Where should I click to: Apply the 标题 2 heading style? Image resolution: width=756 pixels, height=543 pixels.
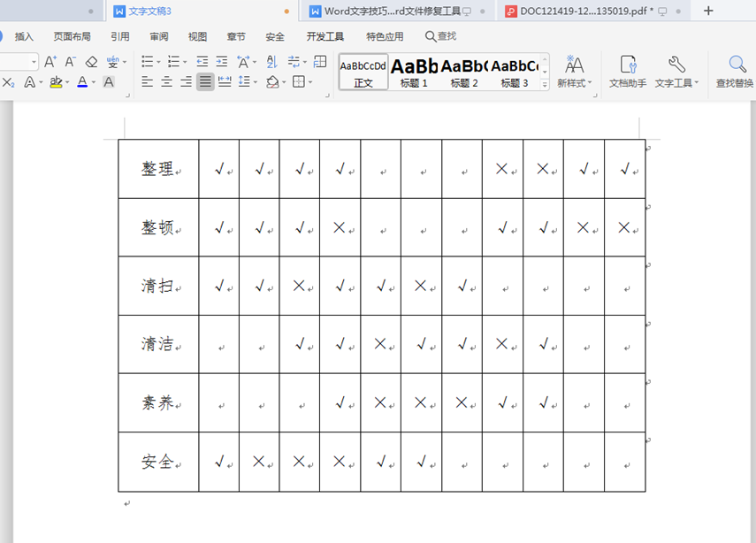pyautogui.click(x=464, y=72)
